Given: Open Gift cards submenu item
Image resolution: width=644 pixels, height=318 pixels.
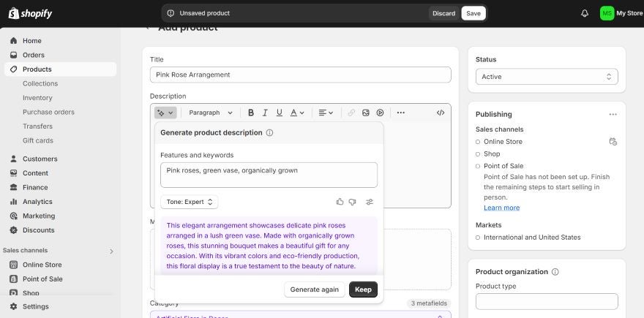Looking at the screenshot, I should 38,140.
